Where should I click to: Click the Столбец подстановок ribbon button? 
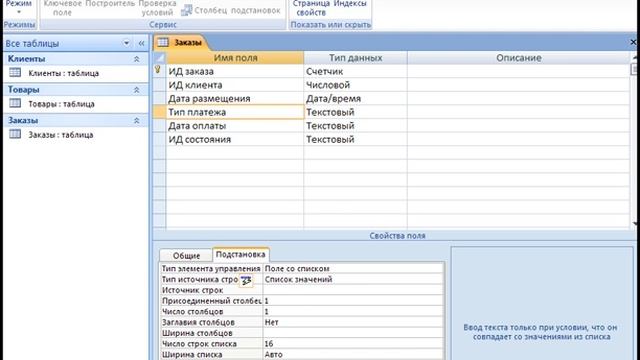231,11
